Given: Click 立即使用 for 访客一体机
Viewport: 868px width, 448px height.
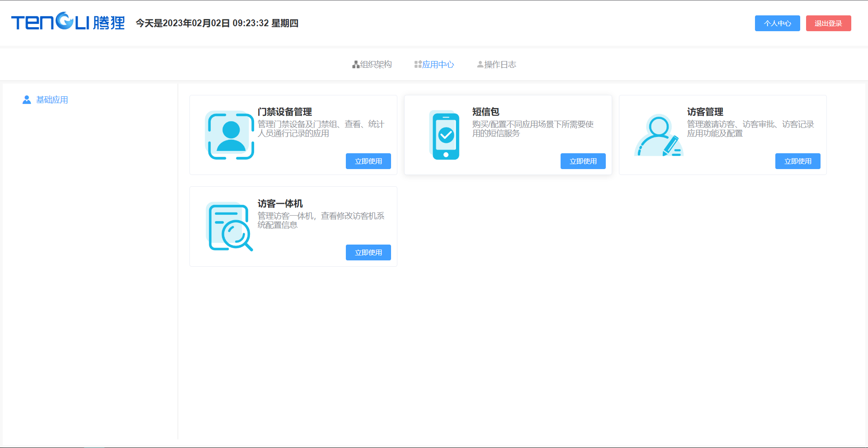Looking at the screenshot, I should tap(368, 253).
